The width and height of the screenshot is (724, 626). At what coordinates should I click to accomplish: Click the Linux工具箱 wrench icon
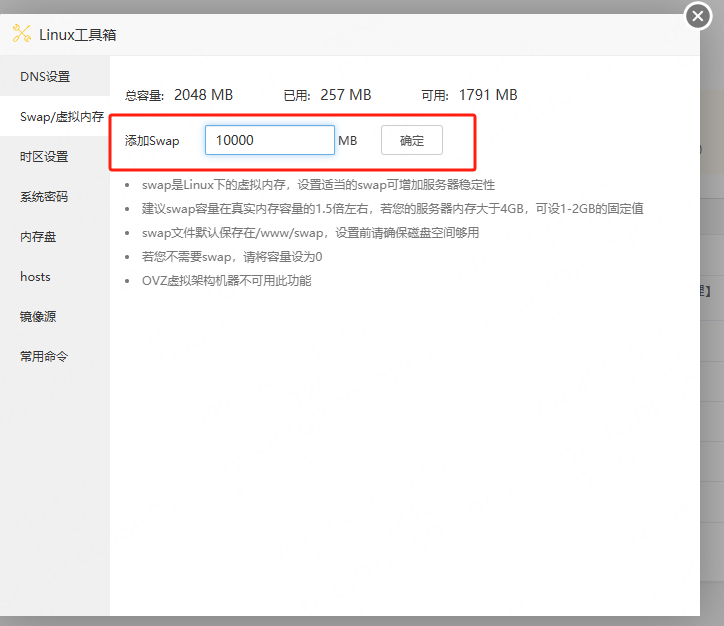(22, 33)
